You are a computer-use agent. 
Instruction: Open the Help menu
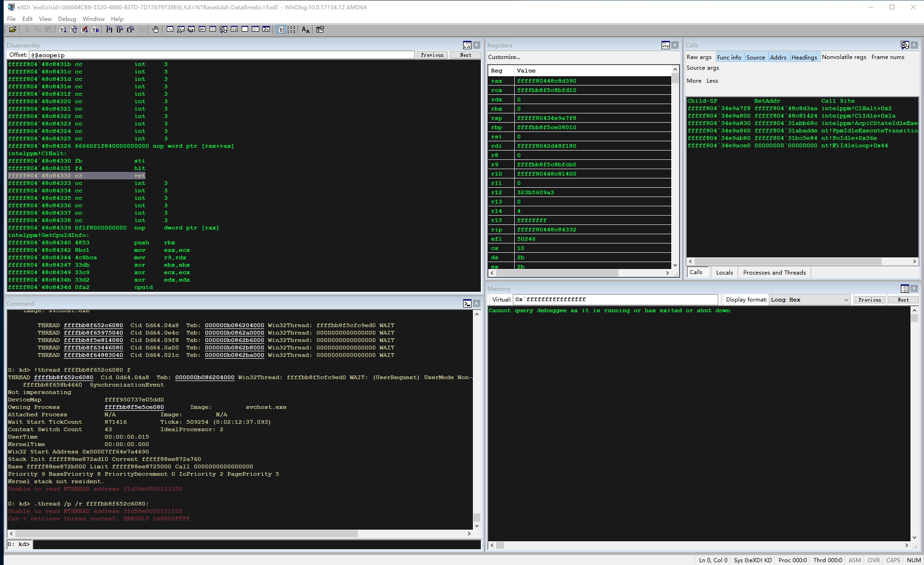pos(117,19)
